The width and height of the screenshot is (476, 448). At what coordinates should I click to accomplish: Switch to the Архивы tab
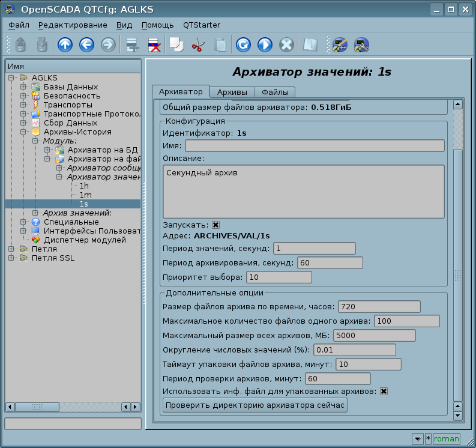click(232, 92)
